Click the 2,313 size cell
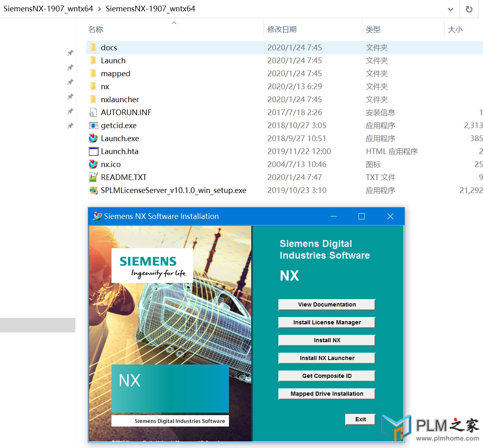 click(473, 125)
